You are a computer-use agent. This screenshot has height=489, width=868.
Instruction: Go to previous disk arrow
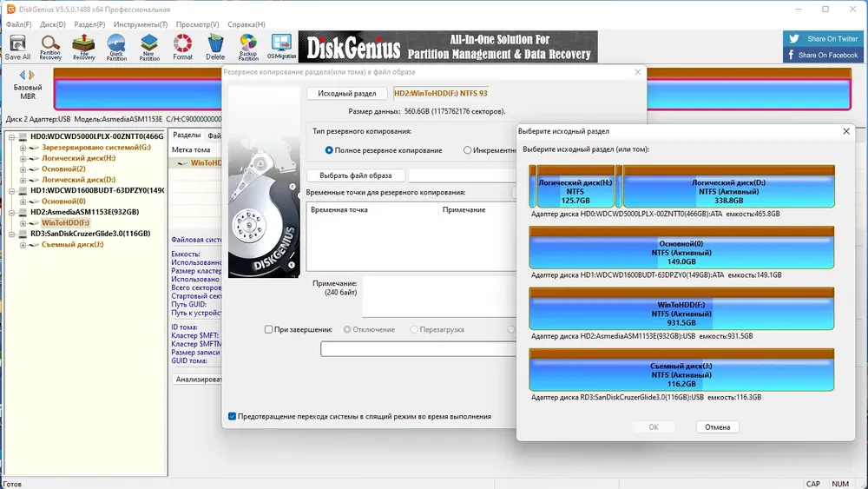(x=23, y=75)
